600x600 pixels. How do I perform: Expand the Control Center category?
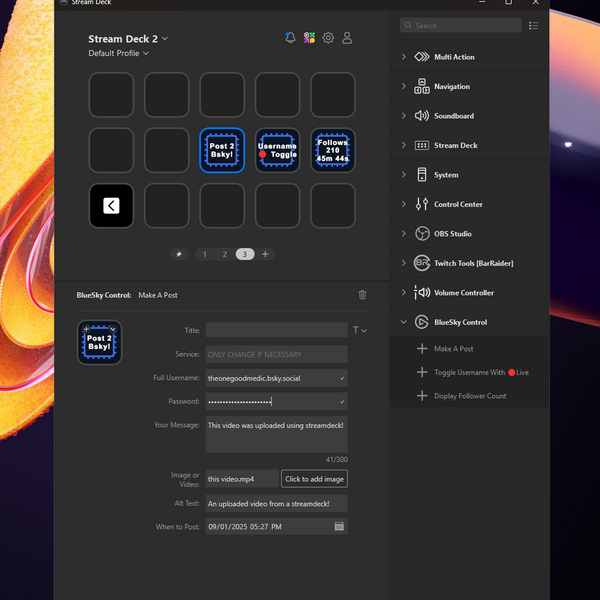coord(404,204)
